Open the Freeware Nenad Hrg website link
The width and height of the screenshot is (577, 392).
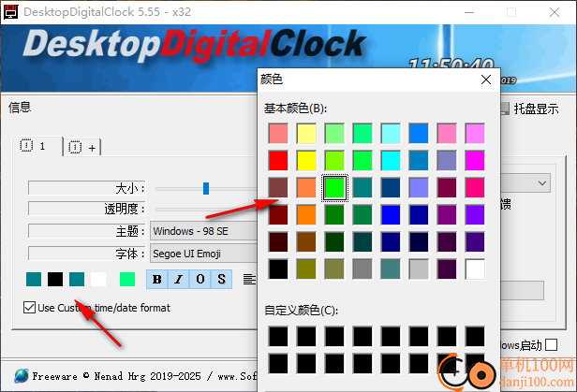click(x=144, y=376)
